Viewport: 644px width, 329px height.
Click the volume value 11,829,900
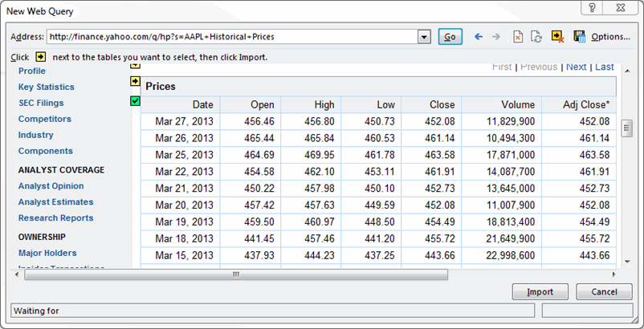click(511, 121)
